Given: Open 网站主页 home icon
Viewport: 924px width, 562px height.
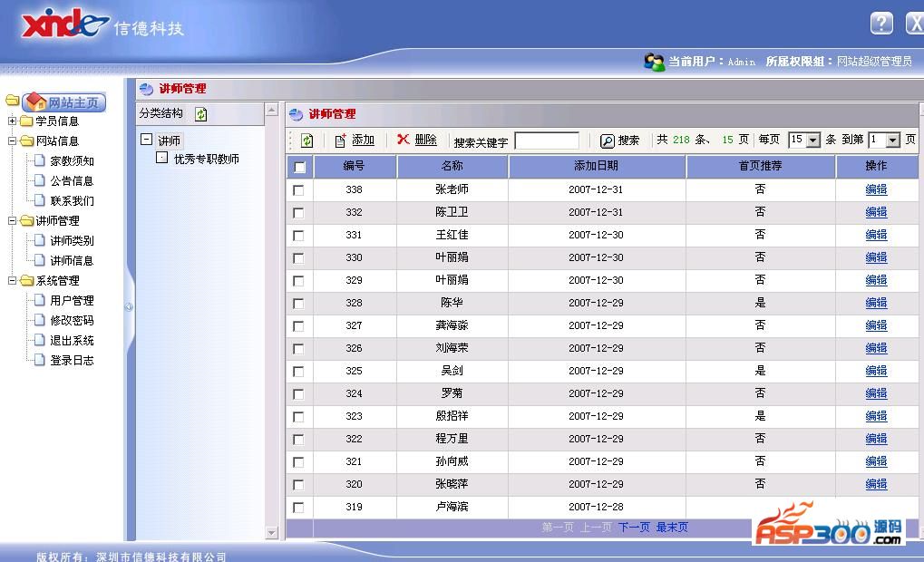Looking at the screenshot, I should (35, 102).
